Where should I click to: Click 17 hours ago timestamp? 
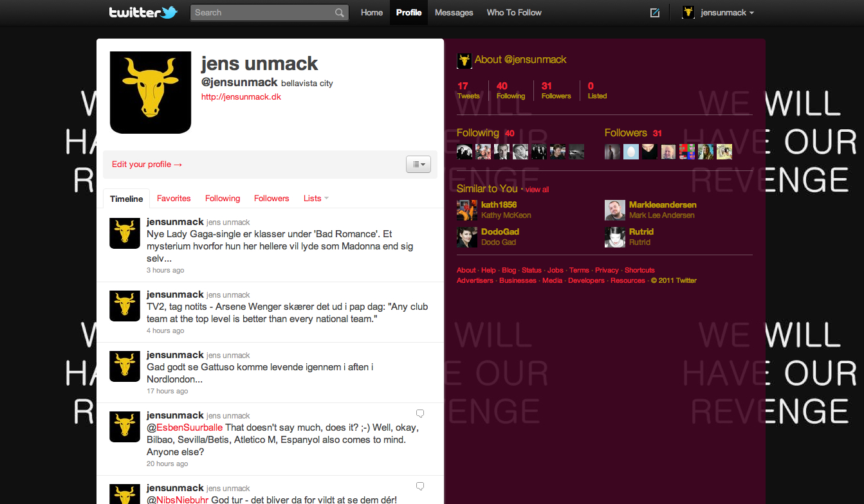(167, 392)
